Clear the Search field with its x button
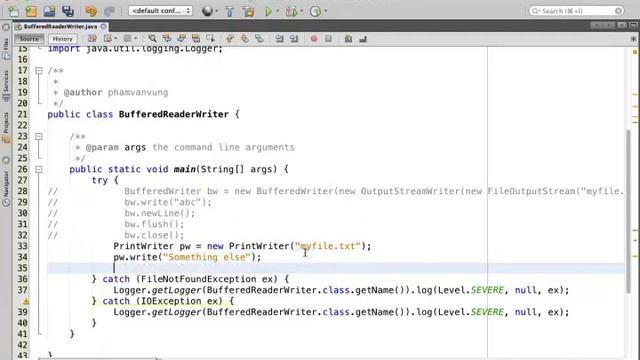Image resolution: width=640 pixels, height=360 pixels. pyautogui.click(x=618, y=11)
